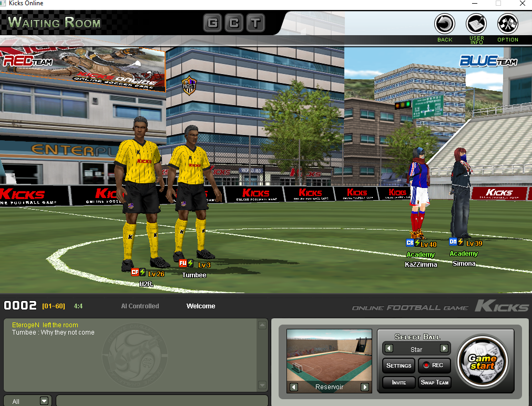
Task: Click the Reservoir map thumbnail
Action: (329, 361)
